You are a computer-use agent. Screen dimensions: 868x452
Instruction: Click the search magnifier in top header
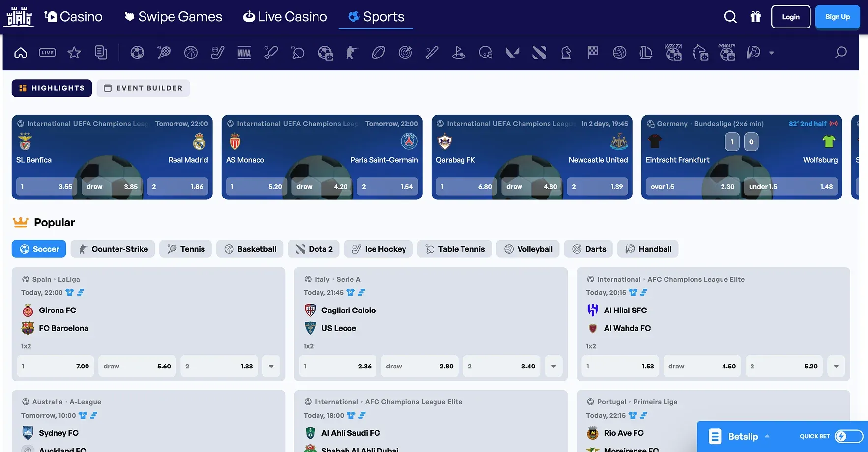pyautogui.click(x=730, y=17)
